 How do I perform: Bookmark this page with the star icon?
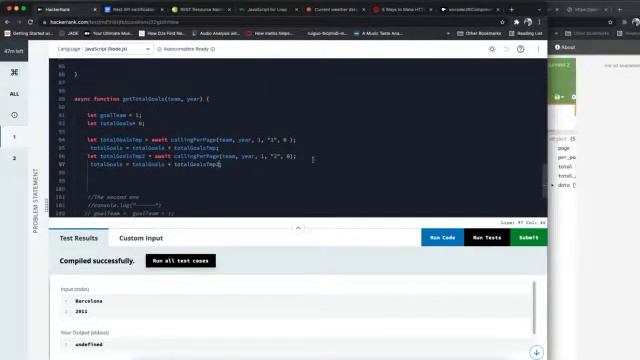(502, 22)
